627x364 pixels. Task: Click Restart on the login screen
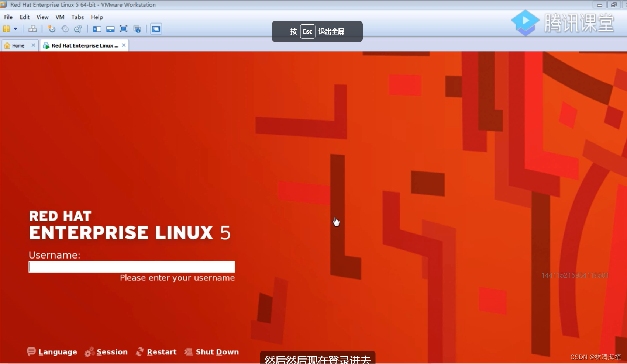[x=162, y=352]
